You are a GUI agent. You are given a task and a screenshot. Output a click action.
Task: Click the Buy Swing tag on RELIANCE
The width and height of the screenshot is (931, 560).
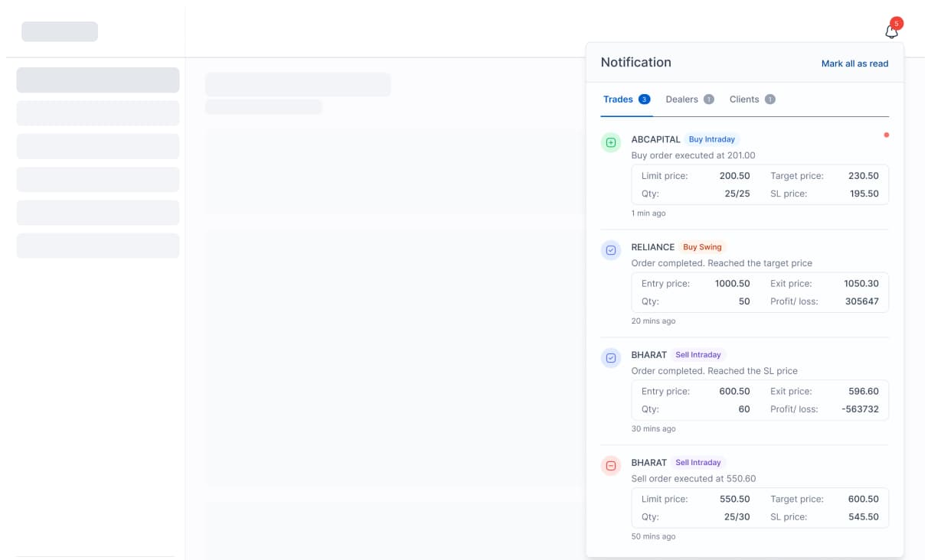pos(702,247)
